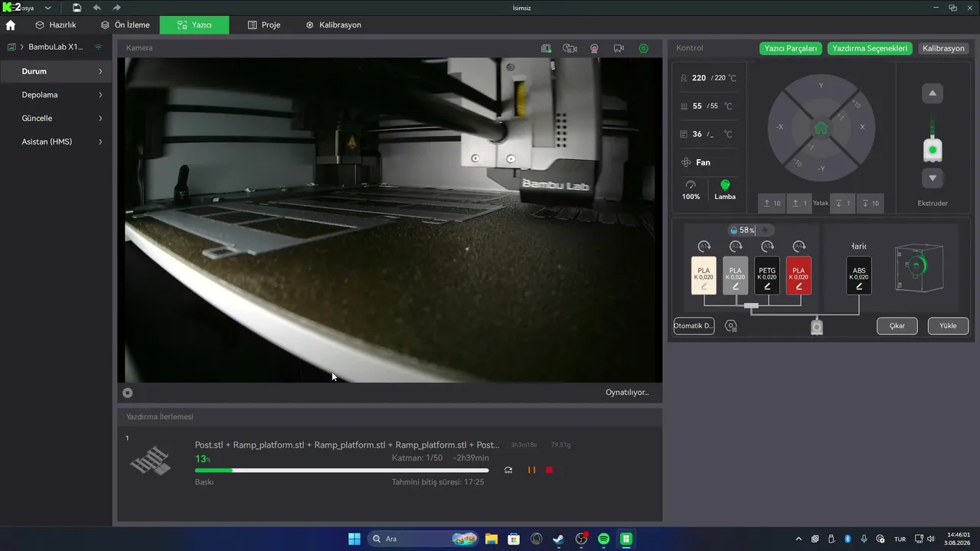Go to the home screen icon

point(11,24)
